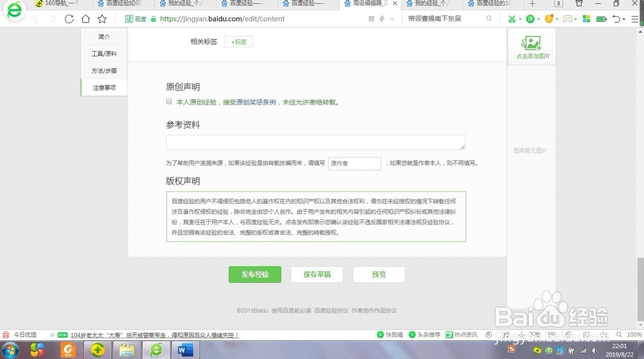Open the PDF reader taskbar icon
The image size is (644, 359).
click(68, 350)
